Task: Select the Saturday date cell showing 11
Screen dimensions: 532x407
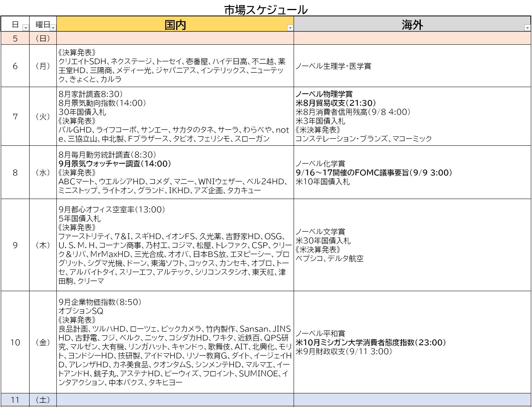Action: tap(15, 400)
